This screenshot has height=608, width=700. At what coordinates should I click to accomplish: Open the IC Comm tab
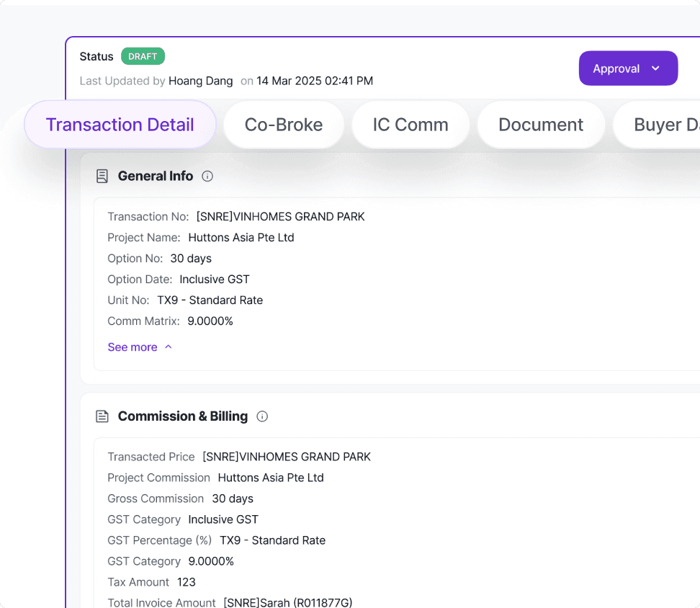(x=410, y=125)
